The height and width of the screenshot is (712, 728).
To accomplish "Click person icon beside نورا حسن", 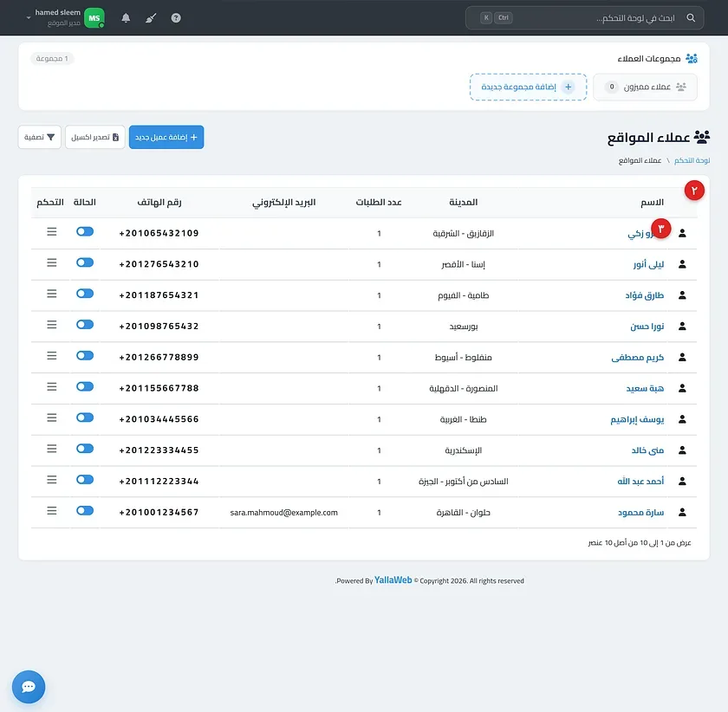I will coord(682,327).
